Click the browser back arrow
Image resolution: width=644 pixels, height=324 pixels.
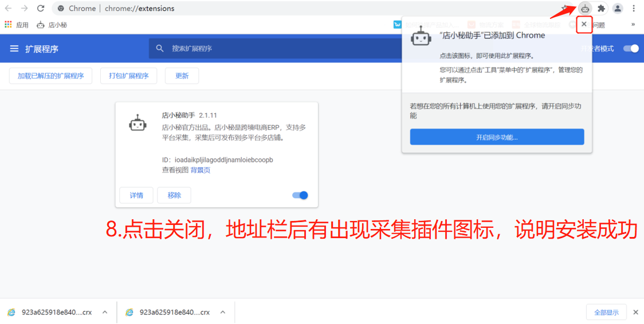pyautogui.click(x=8, y=8)
